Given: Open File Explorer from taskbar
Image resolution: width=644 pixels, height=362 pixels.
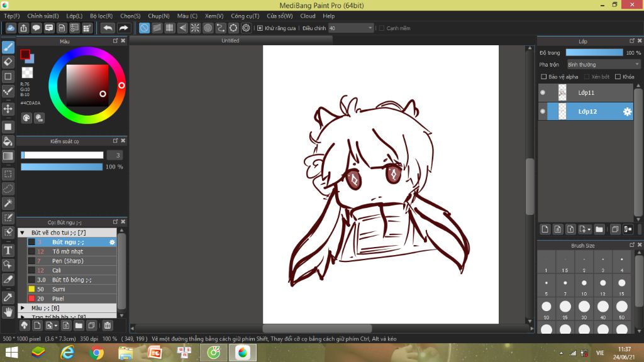Looking at the screenshot, I should pyautogui.click(x=126, y=353).
